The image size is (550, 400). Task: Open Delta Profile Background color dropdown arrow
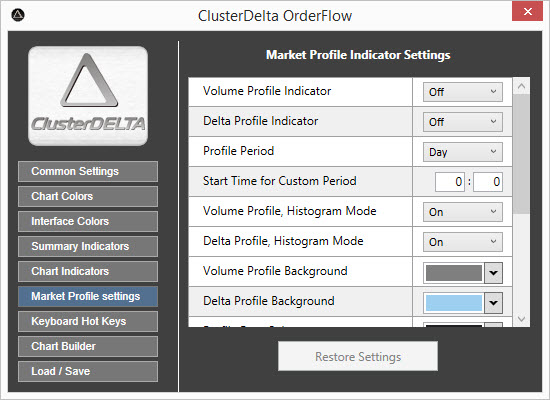tap(494, 303)
